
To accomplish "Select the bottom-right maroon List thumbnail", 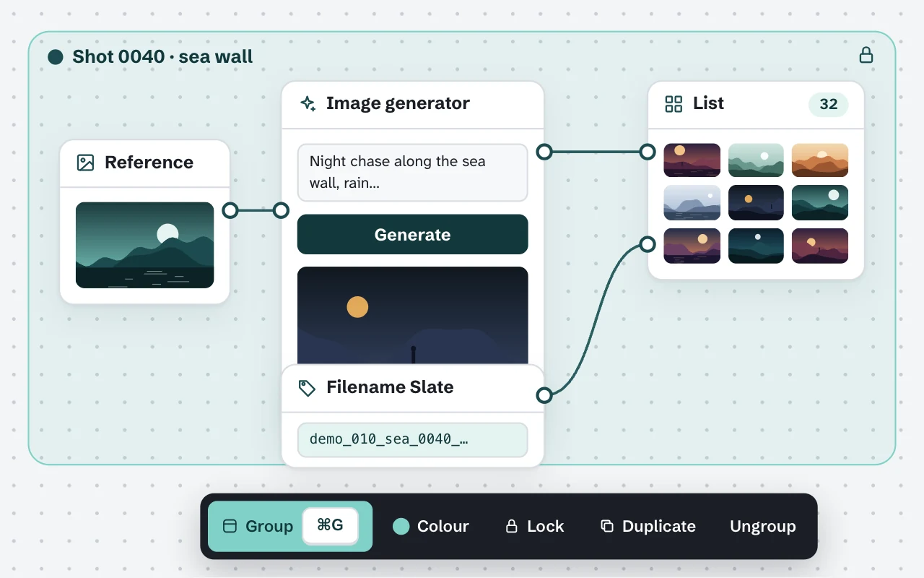I will tap(820, 246).
